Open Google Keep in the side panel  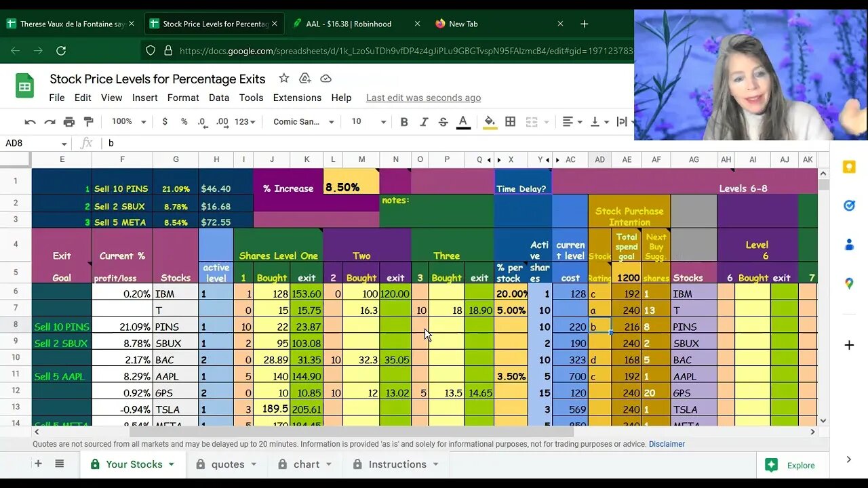click(849, 167)
